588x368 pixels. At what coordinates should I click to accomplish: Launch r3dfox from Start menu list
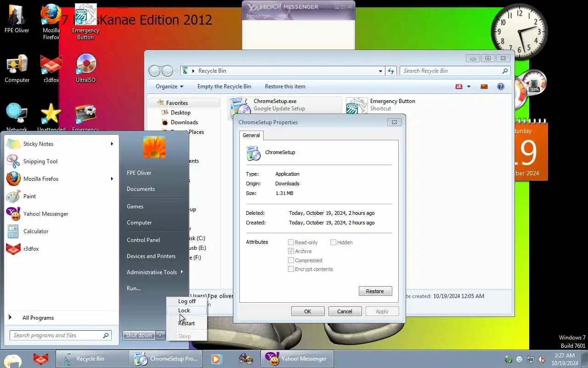(x=60, y=249)
